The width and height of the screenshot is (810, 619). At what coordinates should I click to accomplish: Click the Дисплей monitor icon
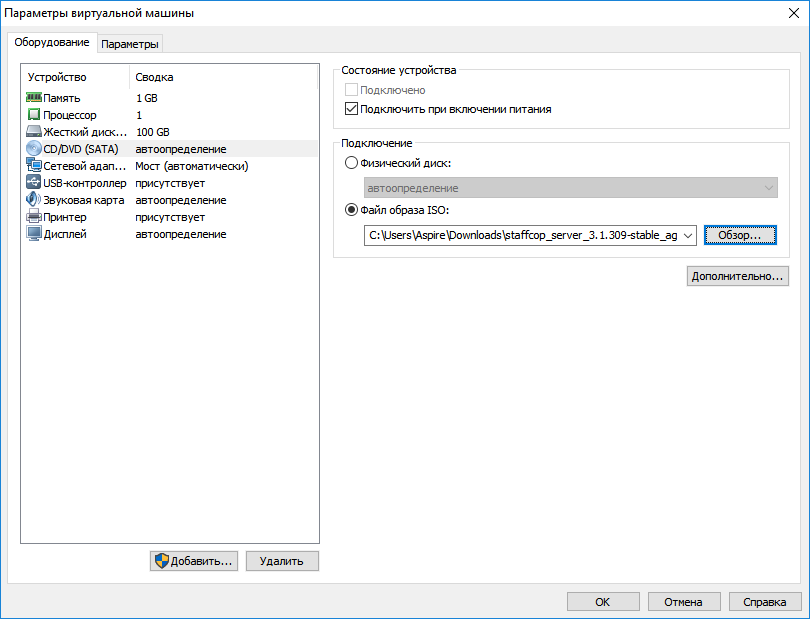tap(31, 234)
